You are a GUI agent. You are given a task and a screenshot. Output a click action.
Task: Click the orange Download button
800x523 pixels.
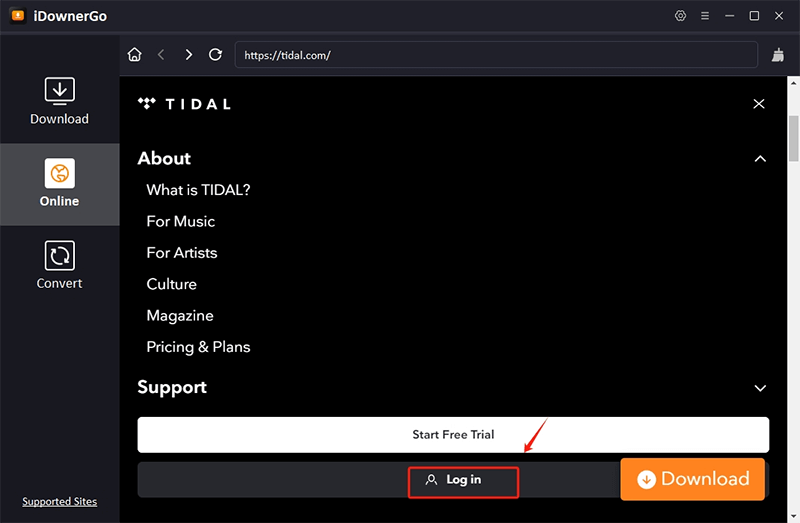coord(692,480)
